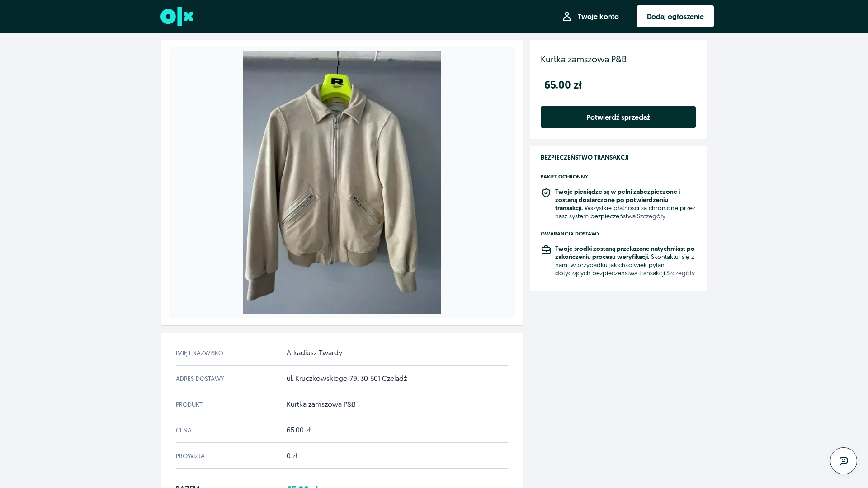Click the 0 zł commission value

(x=292, y=456)
